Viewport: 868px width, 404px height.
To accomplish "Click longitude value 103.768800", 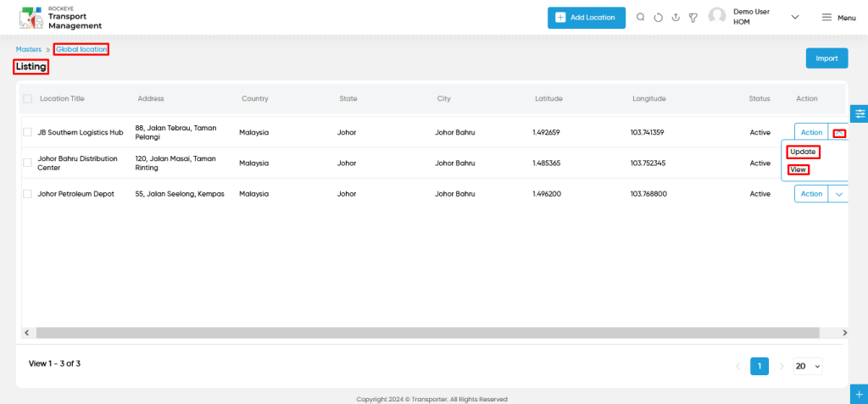I will tap(648, 194).
